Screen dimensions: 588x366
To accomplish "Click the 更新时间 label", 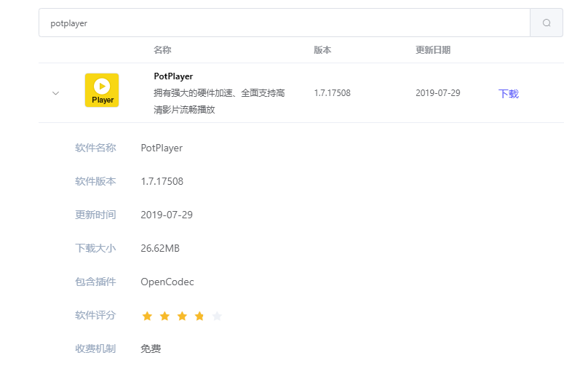I will click(x=95, y=215).
